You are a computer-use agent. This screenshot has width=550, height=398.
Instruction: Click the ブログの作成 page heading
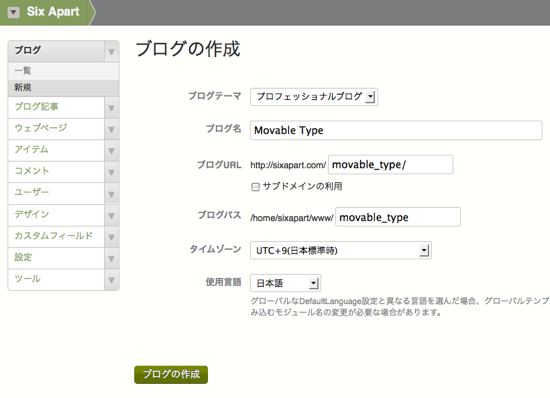(x=188, y=49)
